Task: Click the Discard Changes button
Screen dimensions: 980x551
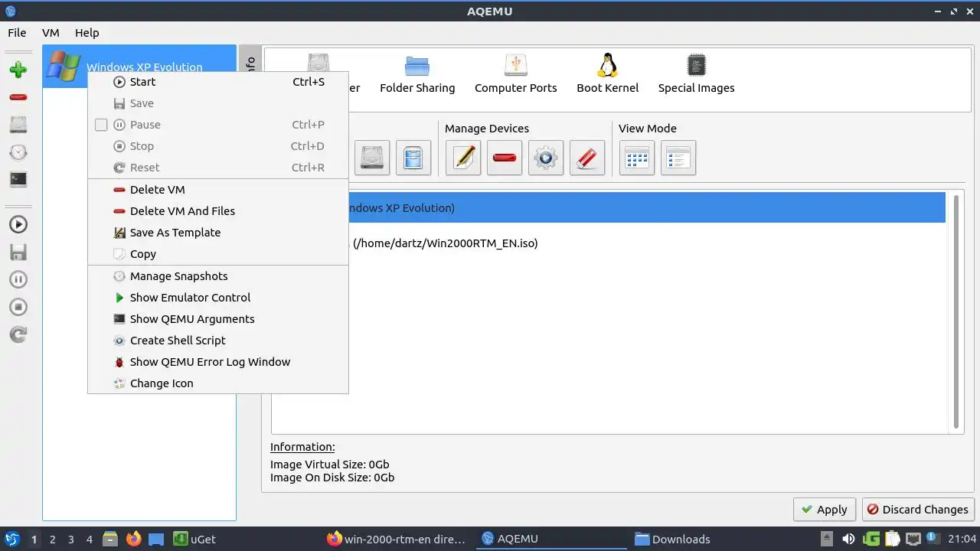Action: click(918, 510)
